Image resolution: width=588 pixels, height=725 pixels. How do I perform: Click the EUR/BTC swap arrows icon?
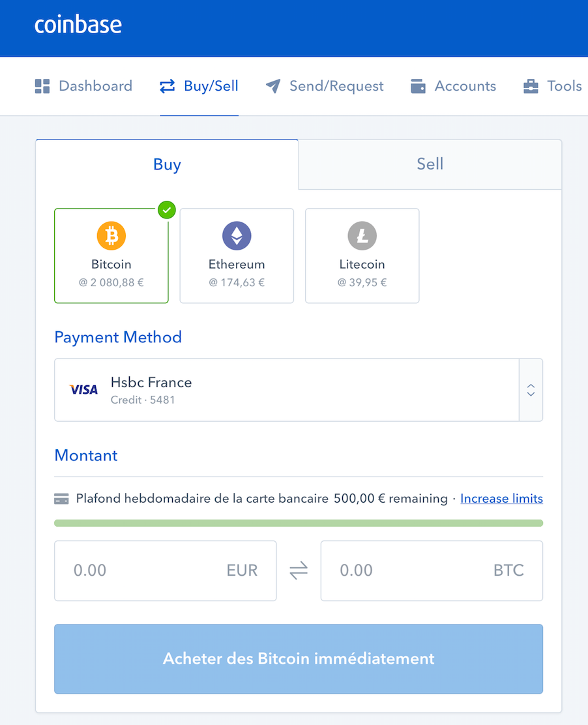299,570
